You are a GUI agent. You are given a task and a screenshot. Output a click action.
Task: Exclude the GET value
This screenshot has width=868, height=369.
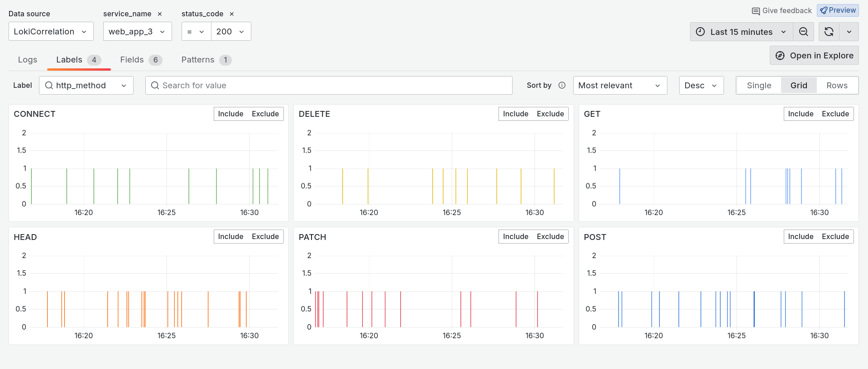pos(835,114)
